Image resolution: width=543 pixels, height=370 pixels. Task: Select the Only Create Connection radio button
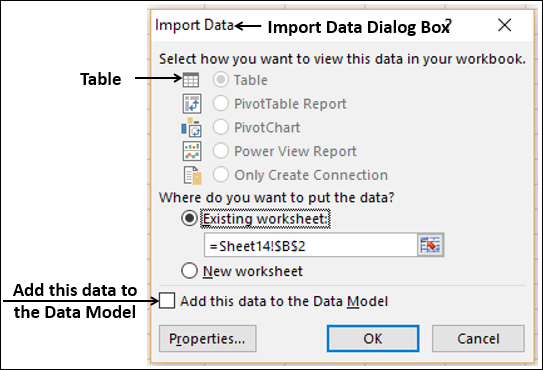pos(221,174)
